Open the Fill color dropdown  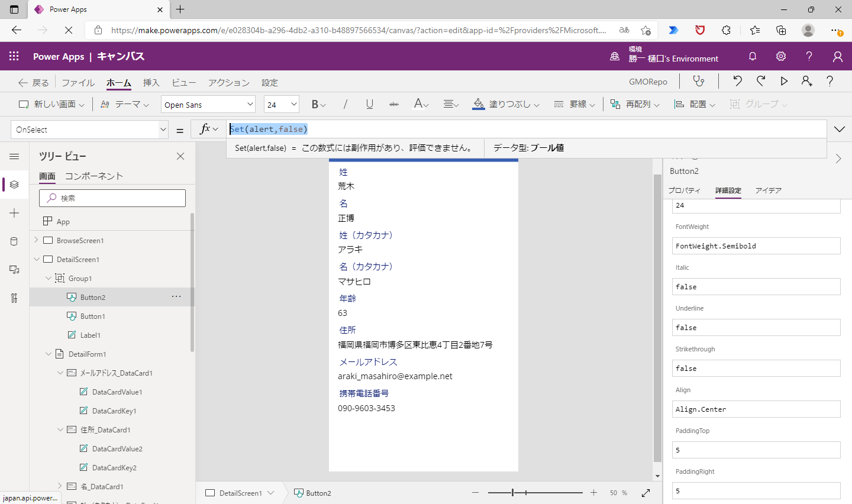click(506, 104)
